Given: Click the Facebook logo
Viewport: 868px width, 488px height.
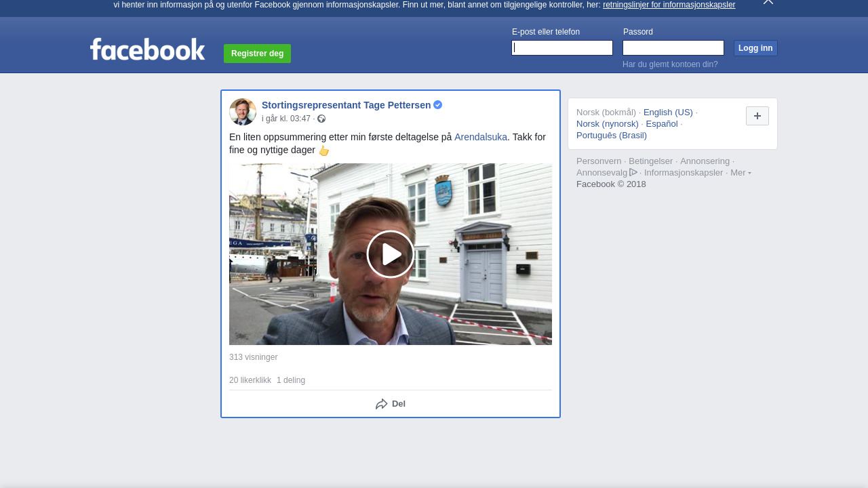Looking at the screenshot, I should coord(147,49).
